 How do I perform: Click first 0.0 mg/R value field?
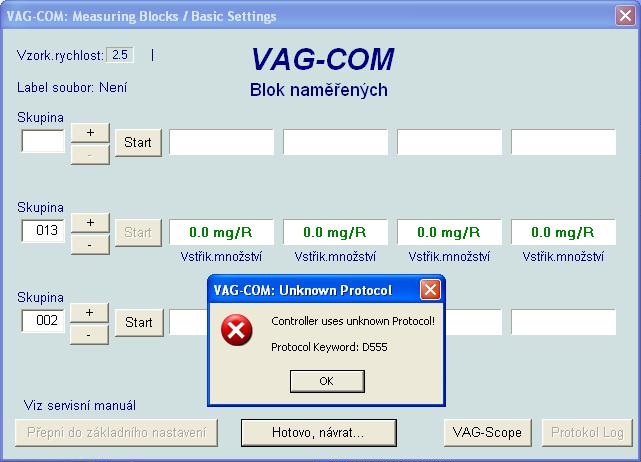point(221,232)
